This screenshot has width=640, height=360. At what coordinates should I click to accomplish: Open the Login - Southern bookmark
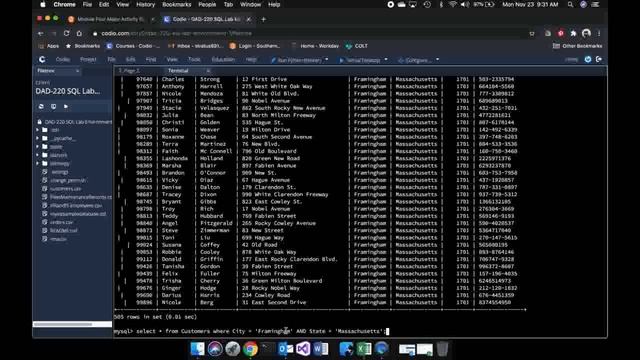point(255,46)
